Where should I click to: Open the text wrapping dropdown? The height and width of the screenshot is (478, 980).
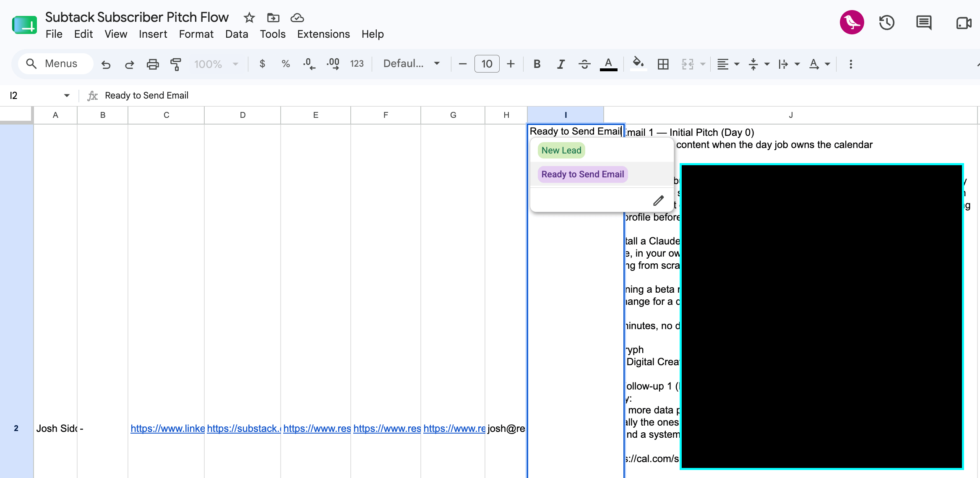(789, 64)
